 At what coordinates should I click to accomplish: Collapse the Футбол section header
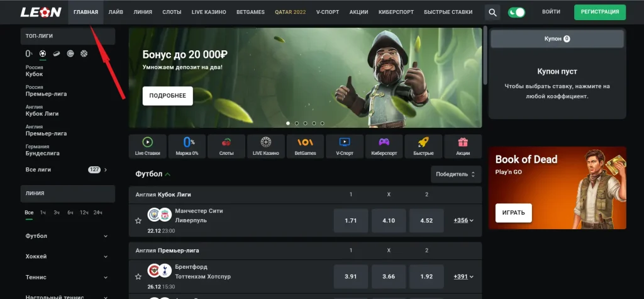(153, 174)
